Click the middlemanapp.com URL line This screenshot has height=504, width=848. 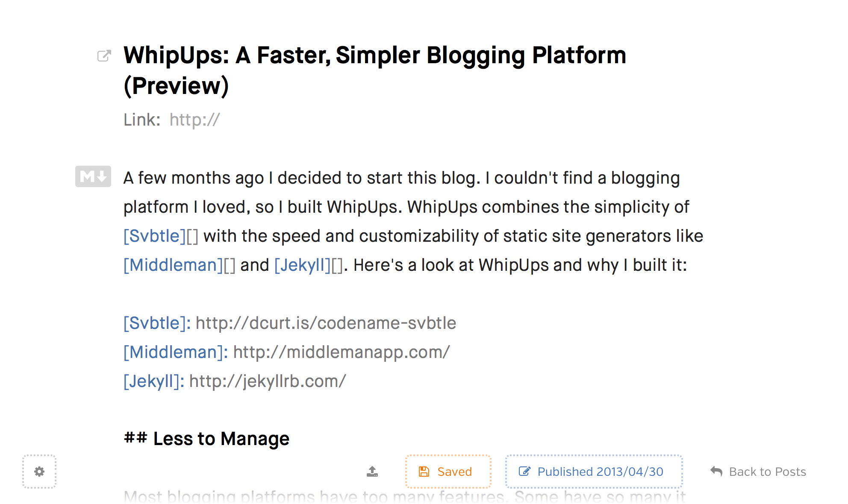[287, 352]
